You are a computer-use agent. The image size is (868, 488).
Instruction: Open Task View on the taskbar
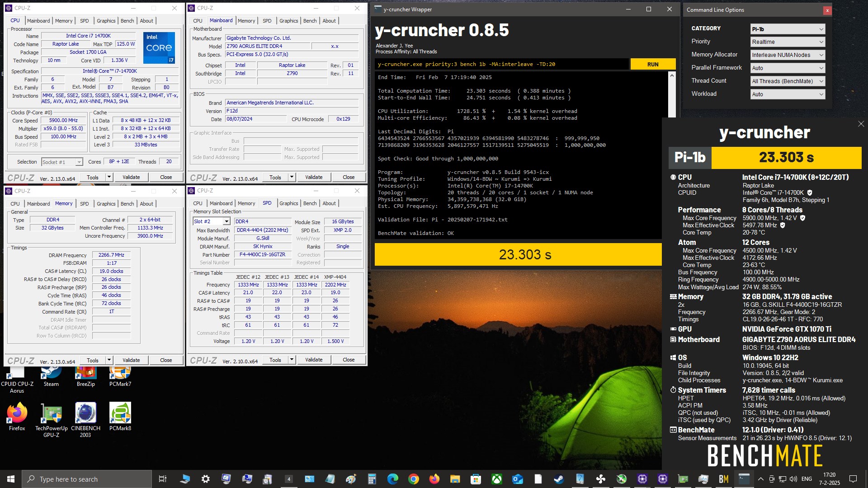point(163,479)
